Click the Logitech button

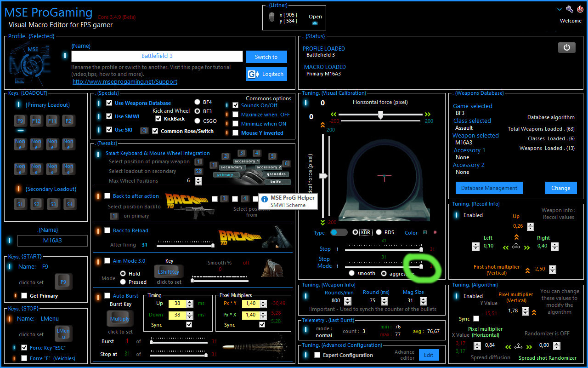point(266,74)
